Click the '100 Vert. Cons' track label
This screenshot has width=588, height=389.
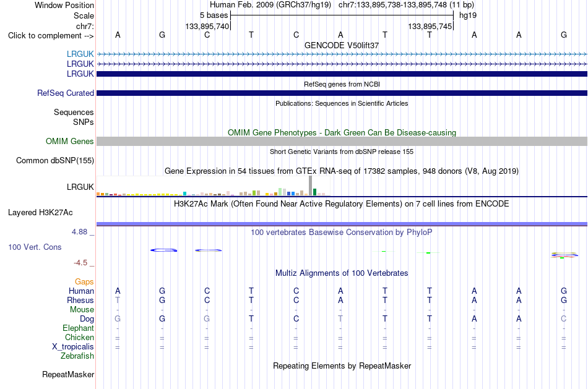pyautogui.click(x=35, y=247)
